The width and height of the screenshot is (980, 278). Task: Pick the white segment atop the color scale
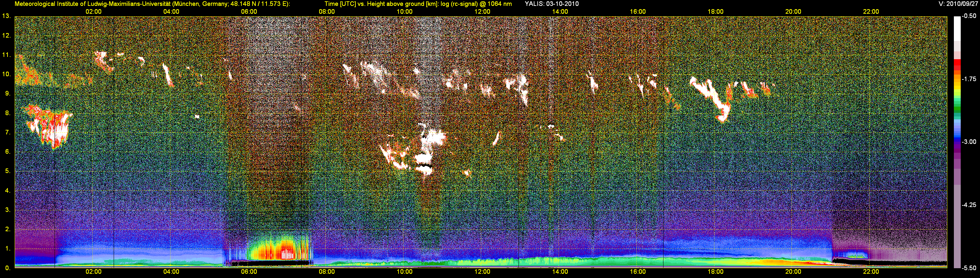click(x=957, y=28)
